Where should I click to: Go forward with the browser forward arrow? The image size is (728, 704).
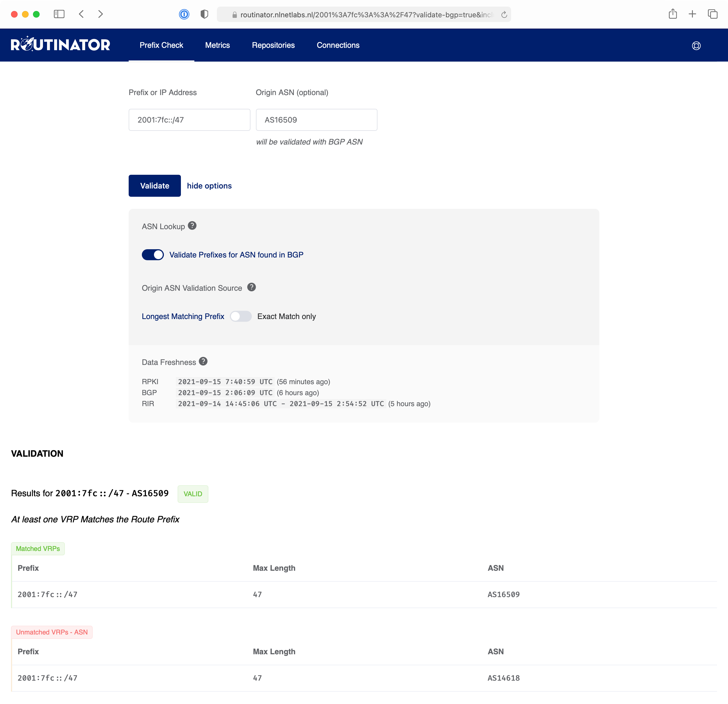[100, 14]
